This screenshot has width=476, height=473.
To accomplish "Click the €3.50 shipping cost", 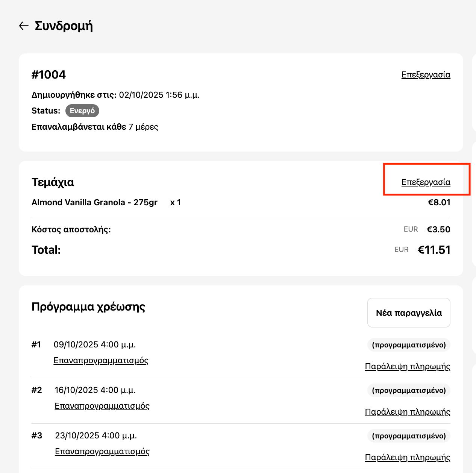I will (438, 229).
